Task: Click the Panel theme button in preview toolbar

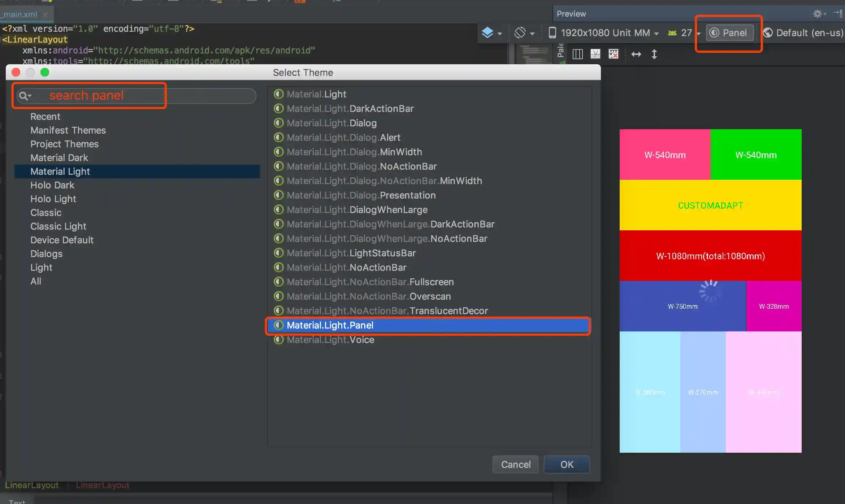Action: (x=729, y=33)
